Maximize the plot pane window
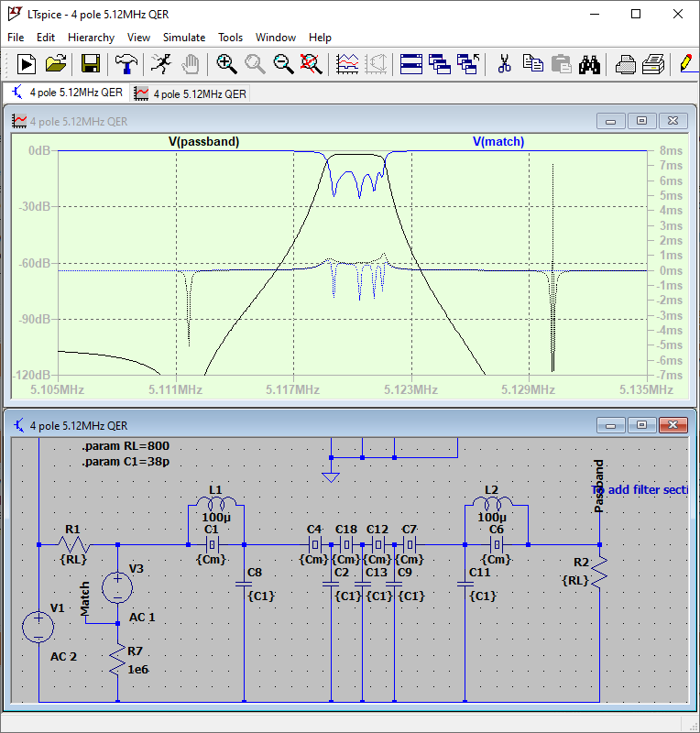 pos(642,121)
